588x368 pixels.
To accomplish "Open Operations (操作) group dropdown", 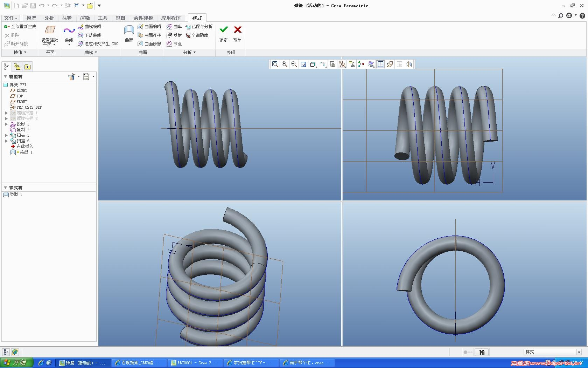I will [x=20, y=53].
